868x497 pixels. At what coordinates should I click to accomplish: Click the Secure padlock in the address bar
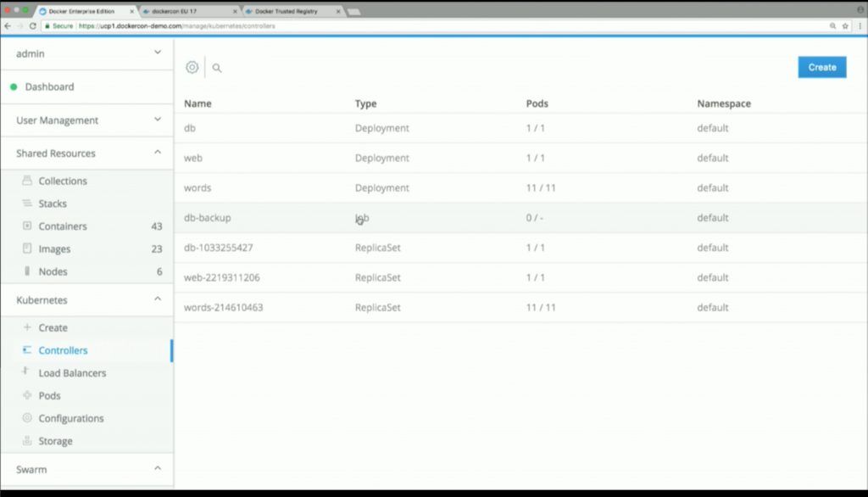tap(47, 26)
